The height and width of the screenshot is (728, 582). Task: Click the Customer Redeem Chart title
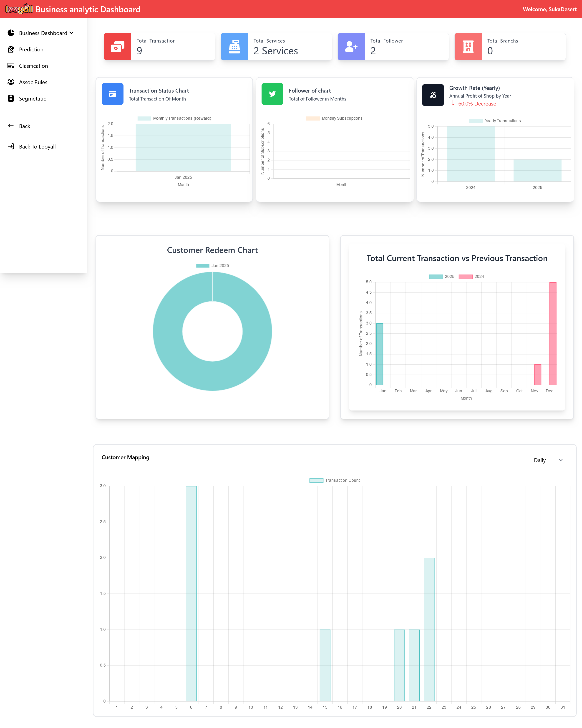pyautogui.click(x=212, y=250)
